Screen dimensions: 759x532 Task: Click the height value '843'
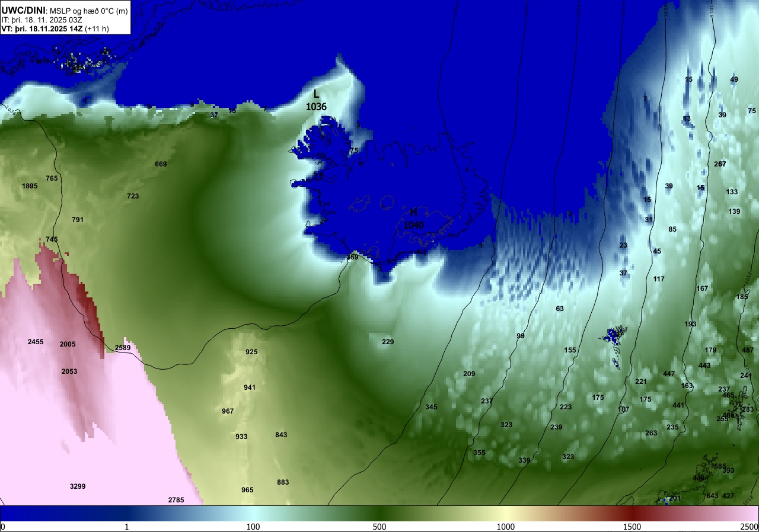(281, 435)
